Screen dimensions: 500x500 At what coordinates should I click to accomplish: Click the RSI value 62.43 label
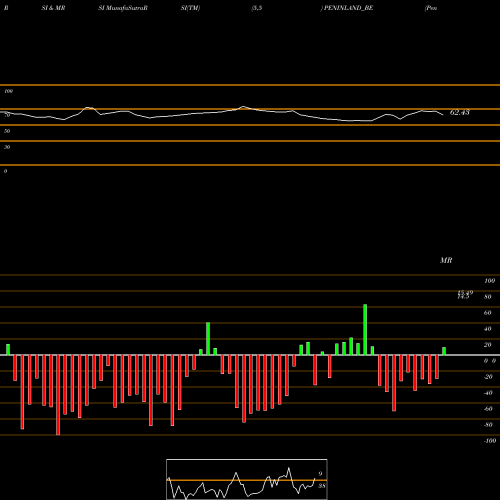[459, 113]
